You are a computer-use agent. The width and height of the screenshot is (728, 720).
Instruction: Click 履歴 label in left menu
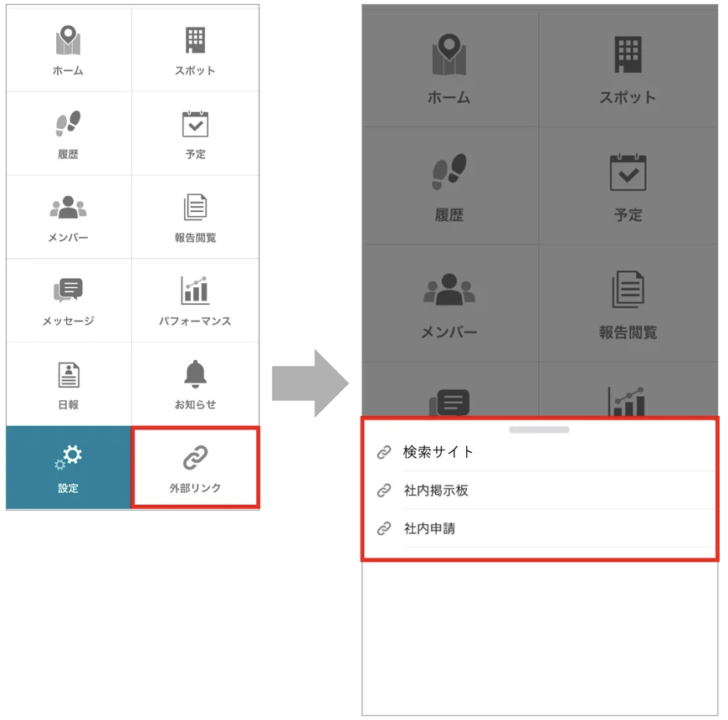point(69,154)
